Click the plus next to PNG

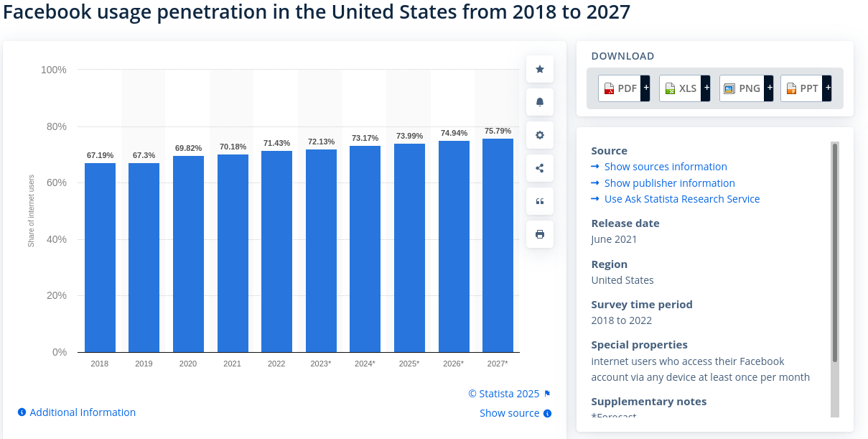point(769,88)
